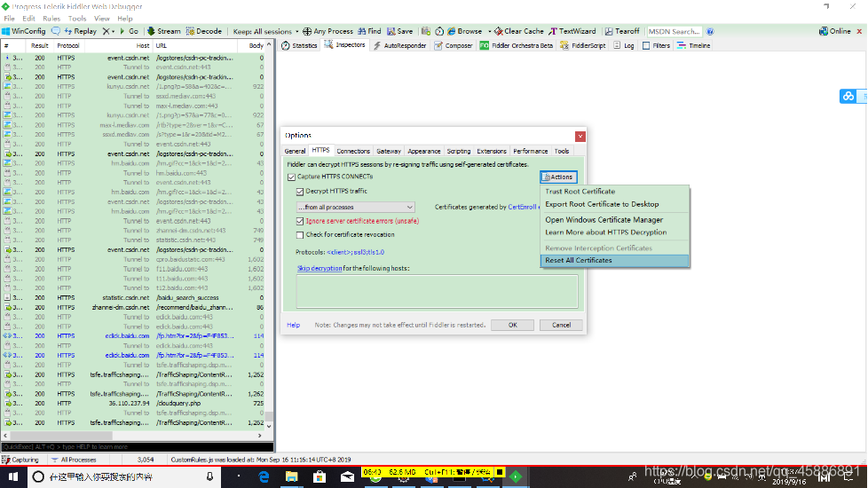
Task: Choose Export Root Certificate to Desktop
Action: (x=614, y=204)
